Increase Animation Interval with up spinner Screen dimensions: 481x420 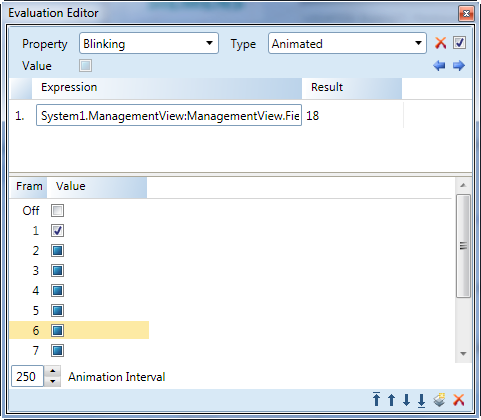tap(52, 371)
